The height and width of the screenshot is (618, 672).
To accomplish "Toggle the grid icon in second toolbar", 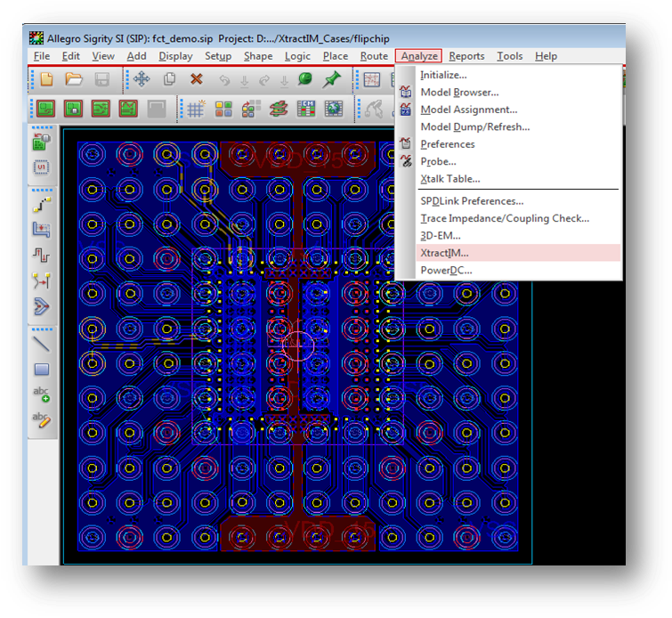I will point(195,109).
